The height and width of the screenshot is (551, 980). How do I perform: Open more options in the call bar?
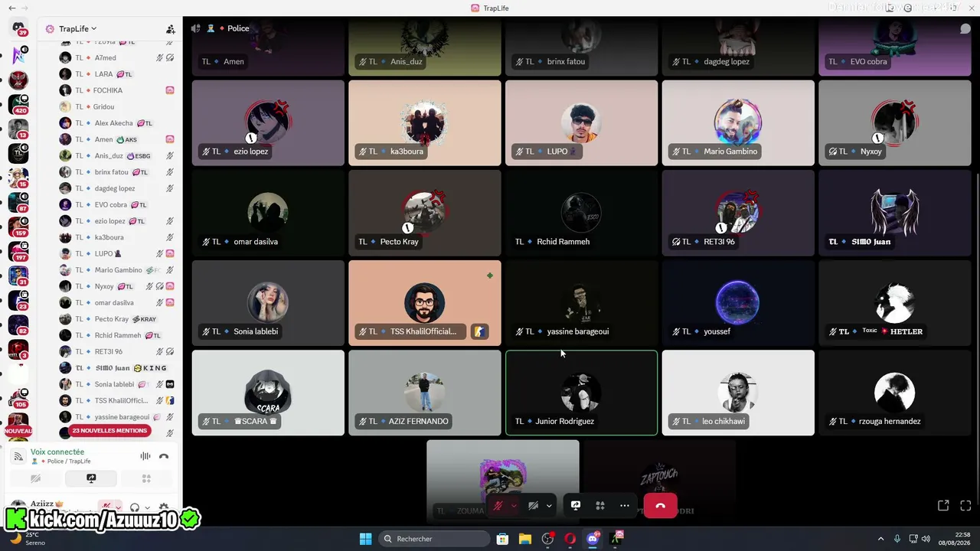[625, 506]
